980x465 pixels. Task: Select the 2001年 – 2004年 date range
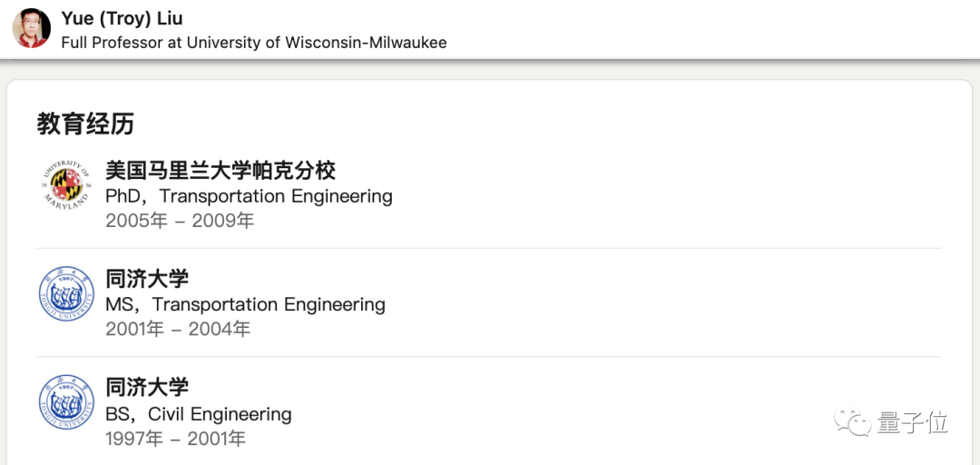(178, 330)
